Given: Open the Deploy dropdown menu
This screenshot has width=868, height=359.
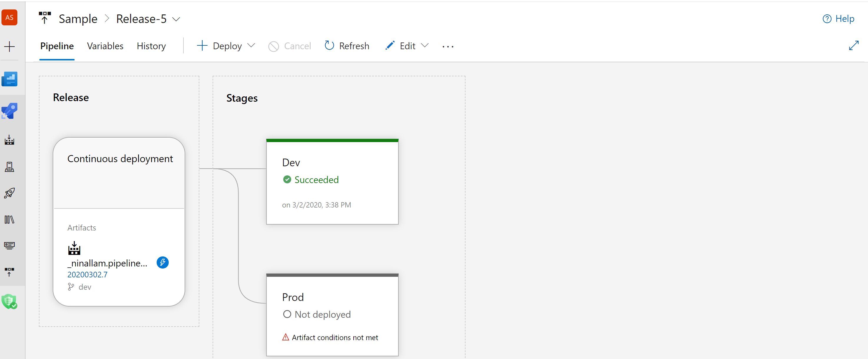Looking at the screenshot, I should [251, 46].
